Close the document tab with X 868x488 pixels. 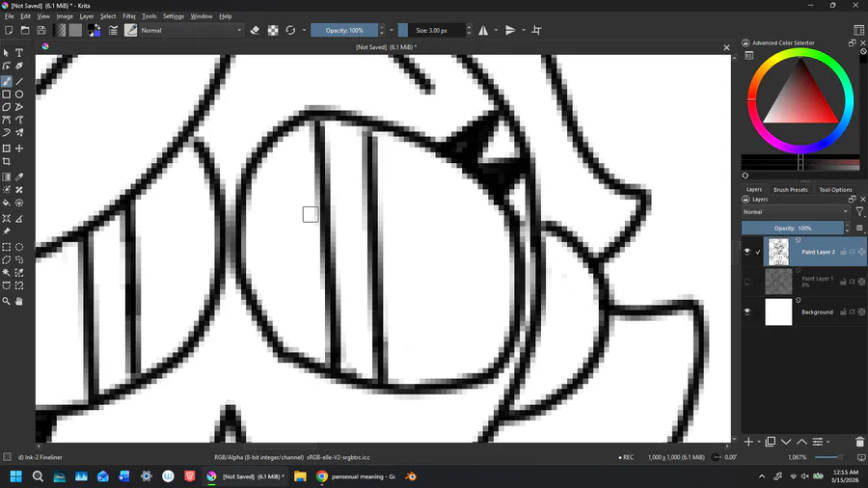(x=726, y=47)
